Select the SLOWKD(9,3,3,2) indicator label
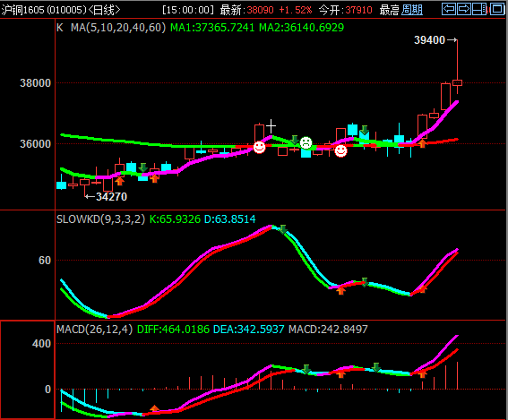The height and width of the screenshot is (420, 508). click(100, 219)
